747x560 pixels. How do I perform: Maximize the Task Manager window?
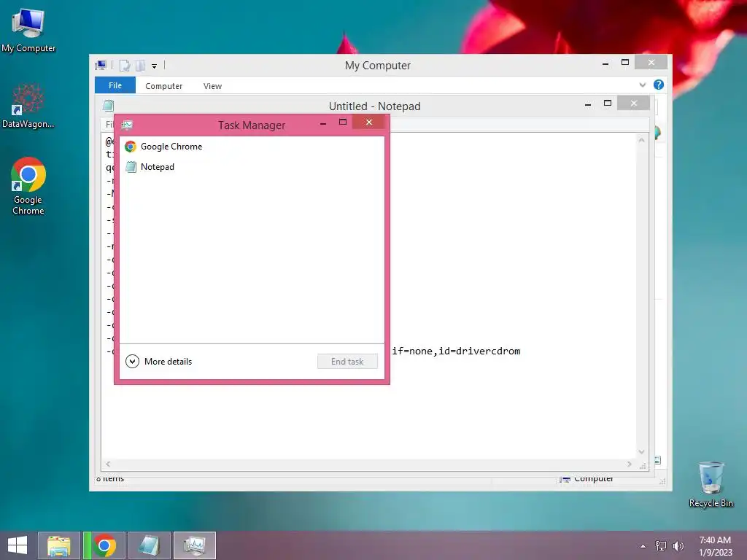[x=343, y=122]
